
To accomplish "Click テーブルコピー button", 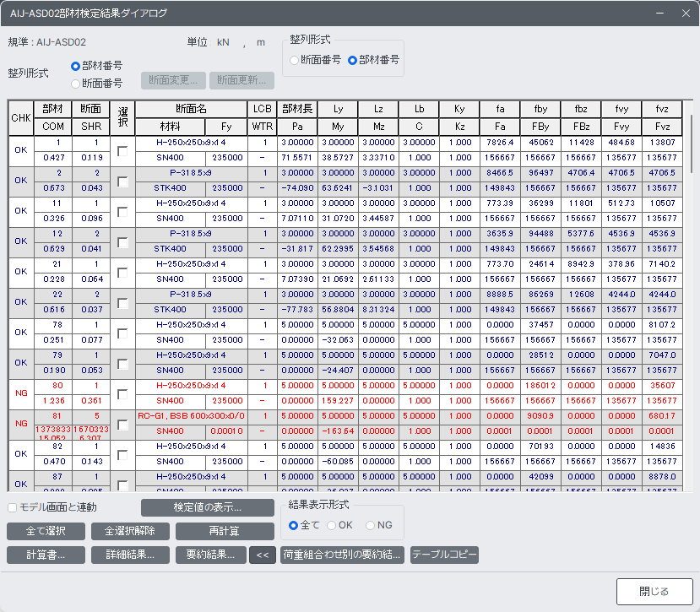I will point(444,555).
